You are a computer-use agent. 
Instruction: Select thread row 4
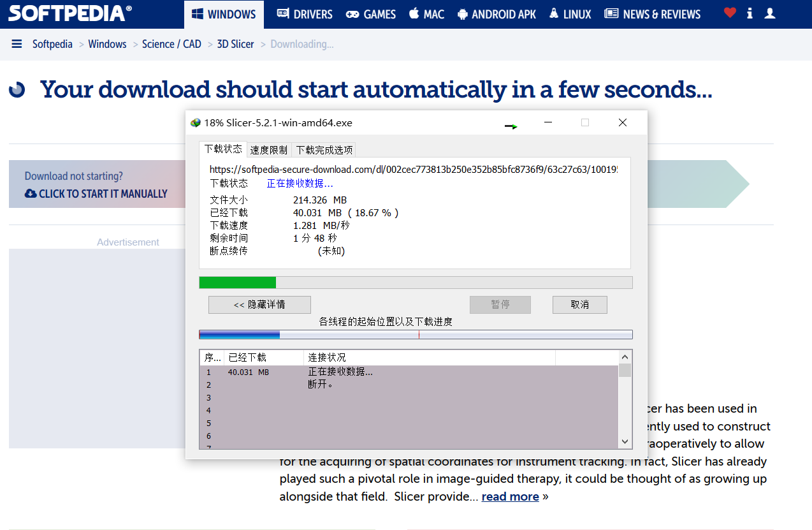tap(409, 410)
